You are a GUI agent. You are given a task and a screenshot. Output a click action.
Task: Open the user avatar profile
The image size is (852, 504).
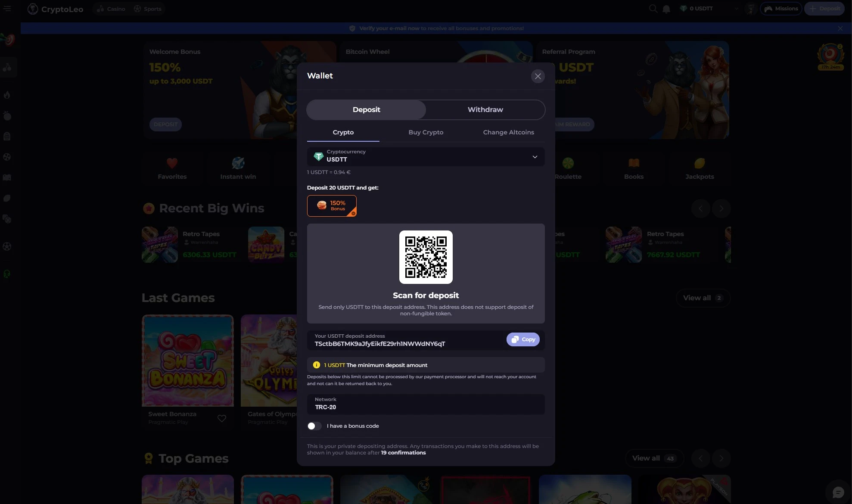[x=750, y=9]
